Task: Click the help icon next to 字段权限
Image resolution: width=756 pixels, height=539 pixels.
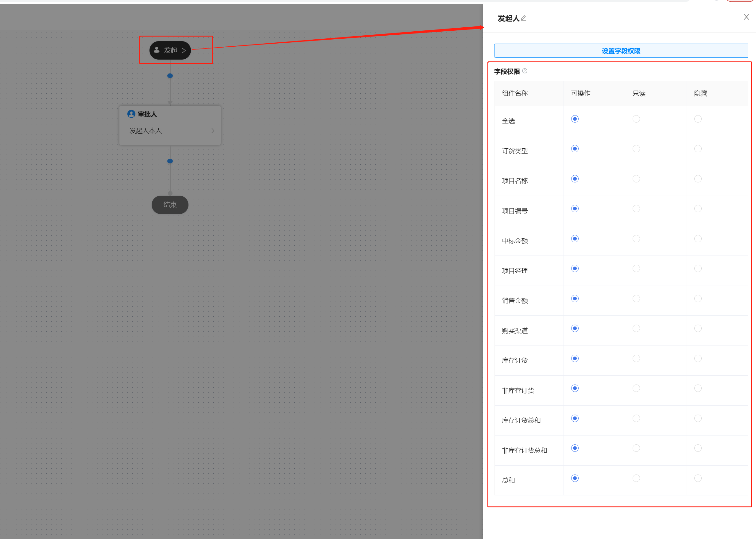Action: click(x=525, y=71)
